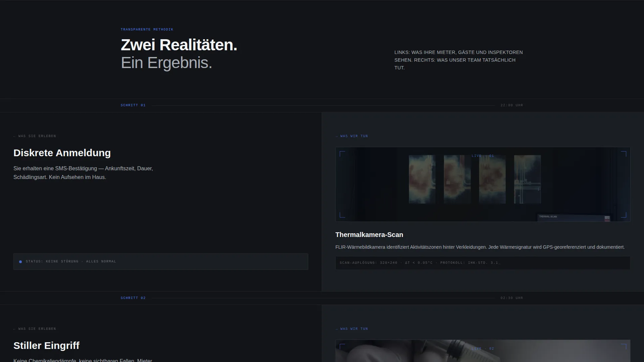Click the paragraph about the SMS-Bestätigung
This screenshot has height=362, width=644.
coord(83,173)
